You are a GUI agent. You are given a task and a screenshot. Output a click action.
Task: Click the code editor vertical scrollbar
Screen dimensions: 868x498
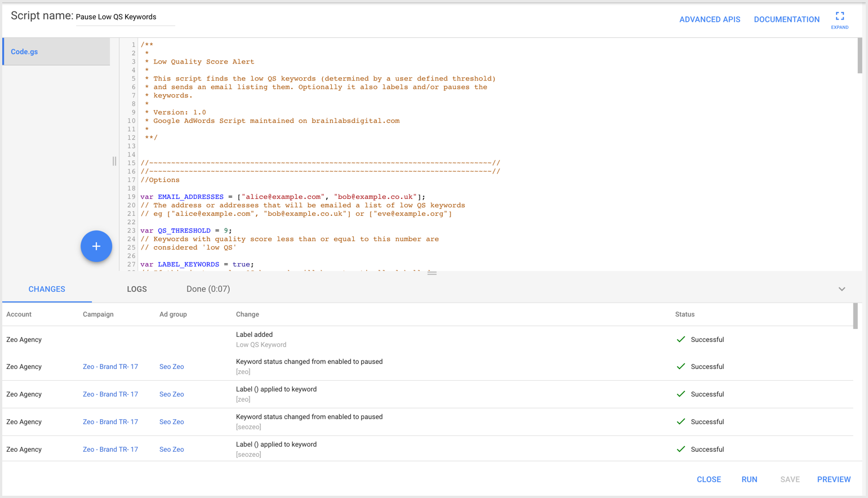860,55
